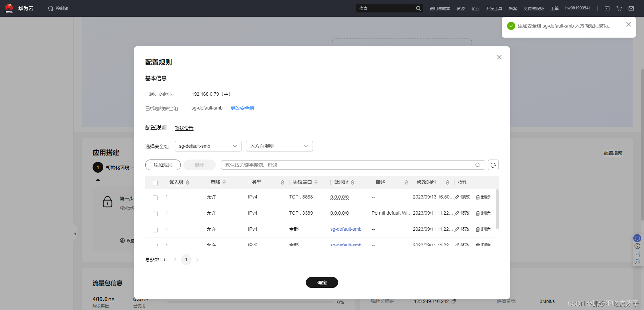
Task: Dismiss the success notification toast
Action: pyautogui.click(x=629, y=24)
